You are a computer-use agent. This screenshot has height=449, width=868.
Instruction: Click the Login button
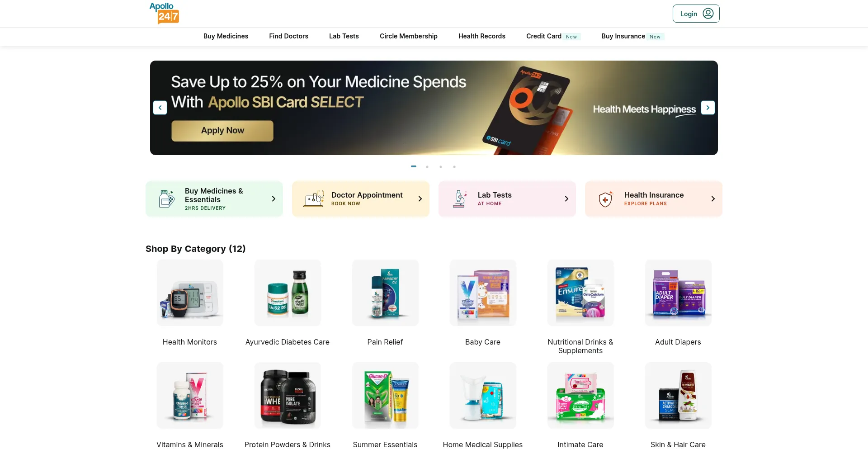tap(696, 14)
